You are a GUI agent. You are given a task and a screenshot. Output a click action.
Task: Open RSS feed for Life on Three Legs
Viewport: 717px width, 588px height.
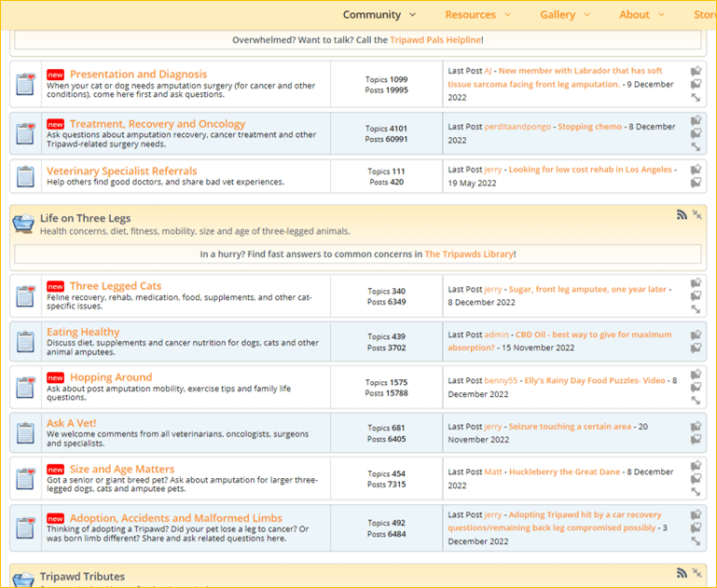click(x=682, y=215)
